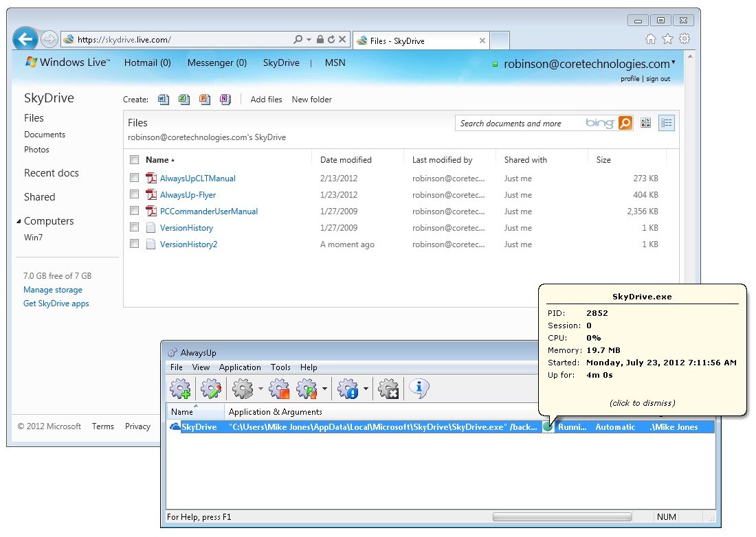Screen dimensions: 756x537
Task: Open Favorites star in Internet Explorer
Action: (667, 39)
